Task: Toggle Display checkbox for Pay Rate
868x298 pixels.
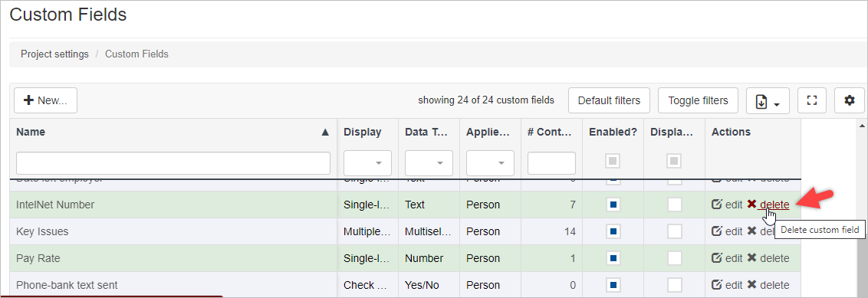Action: pyautogui.click(x=674, y=258)
